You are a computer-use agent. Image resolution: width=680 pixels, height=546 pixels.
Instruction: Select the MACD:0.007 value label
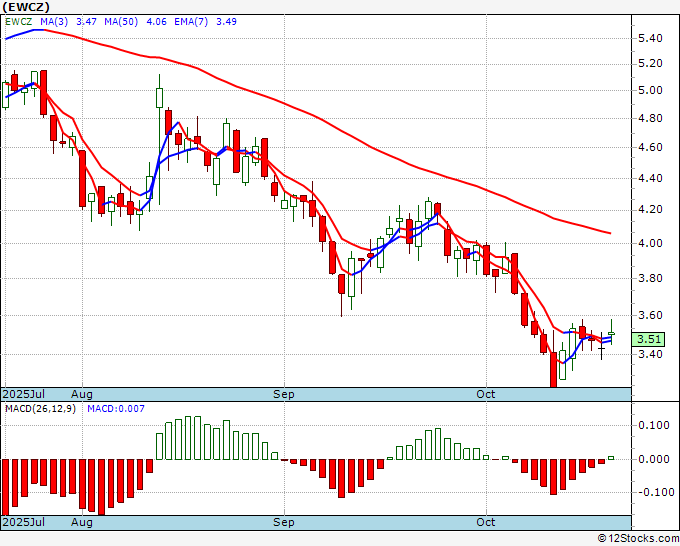[116, 409]
